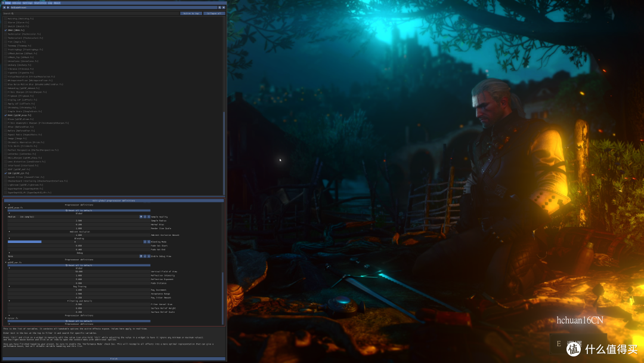The width and height of the screenshot is (644, 363).
Task: Select the previous preset arrow button
Action: pyautogui.click(x=4, y=7)
